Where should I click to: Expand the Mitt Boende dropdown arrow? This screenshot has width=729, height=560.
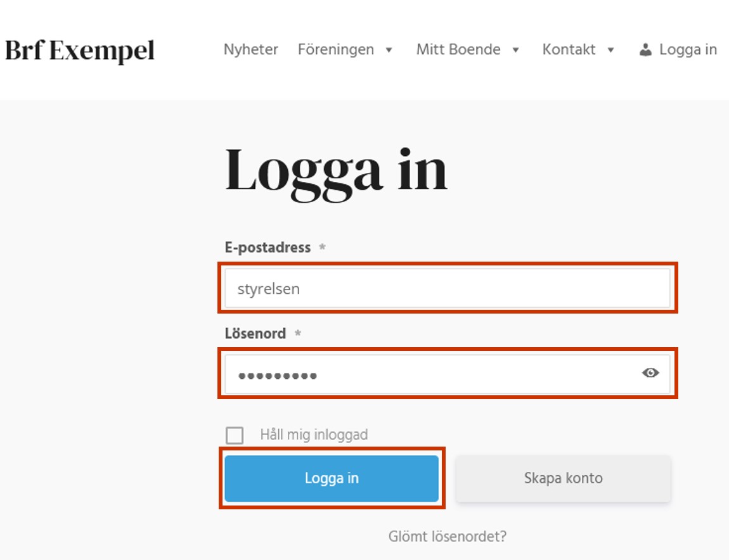tap(515, 50)
